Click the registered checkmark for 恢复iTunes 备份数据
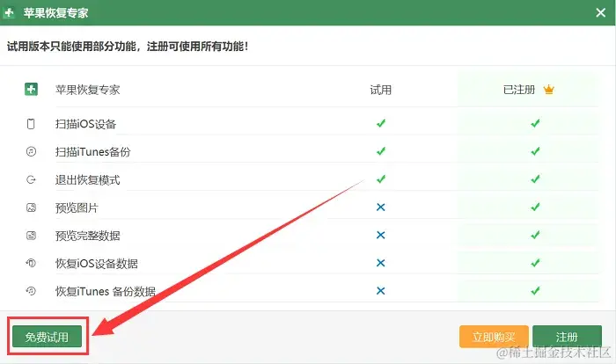 click(x=535, y=290)
